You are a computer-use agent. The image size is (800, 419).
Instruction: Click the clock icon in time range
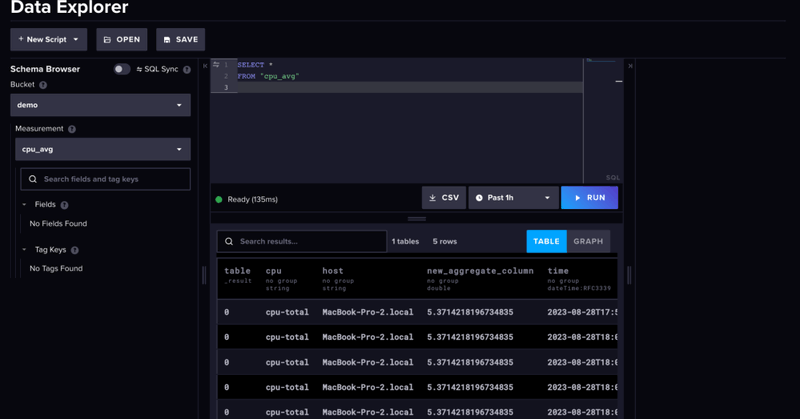click(479, 198)
